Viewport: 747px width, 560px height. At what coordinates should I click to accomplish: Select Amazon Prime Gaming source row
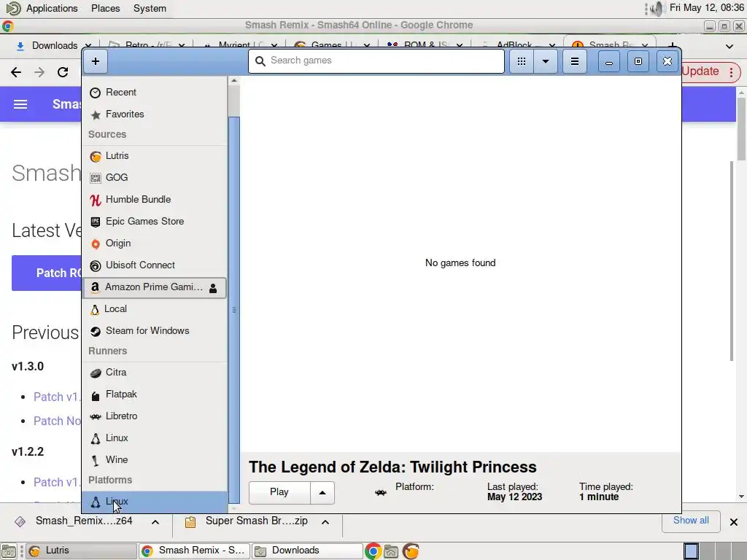(x=155, y=287)
